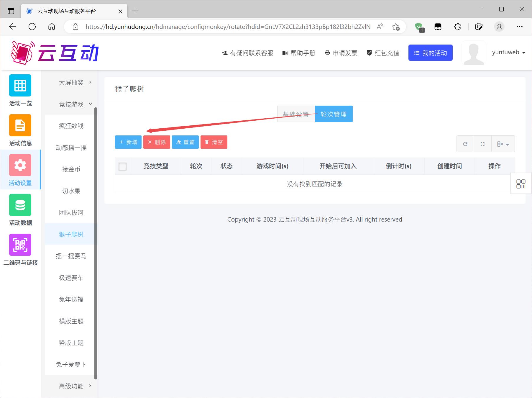Open the 活动一览 grid icon

[x=20, y=85]
